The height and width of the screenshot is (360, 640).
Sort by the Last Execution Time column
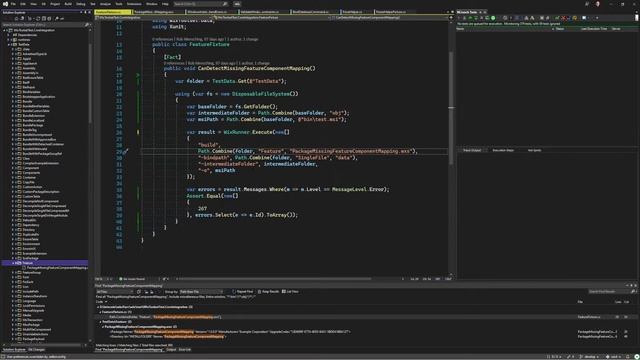(594, 29)
